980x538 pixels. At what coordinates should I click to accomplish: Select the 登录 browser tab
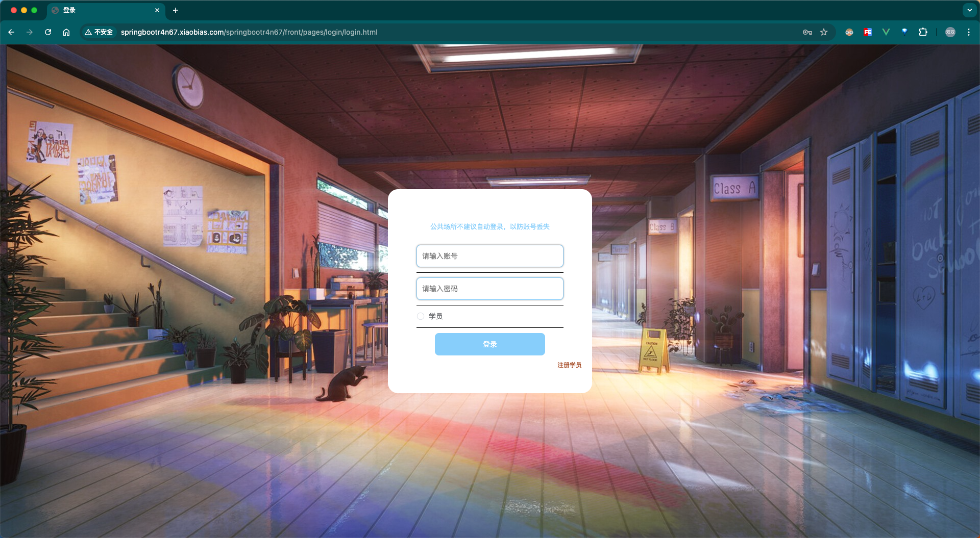106,10
